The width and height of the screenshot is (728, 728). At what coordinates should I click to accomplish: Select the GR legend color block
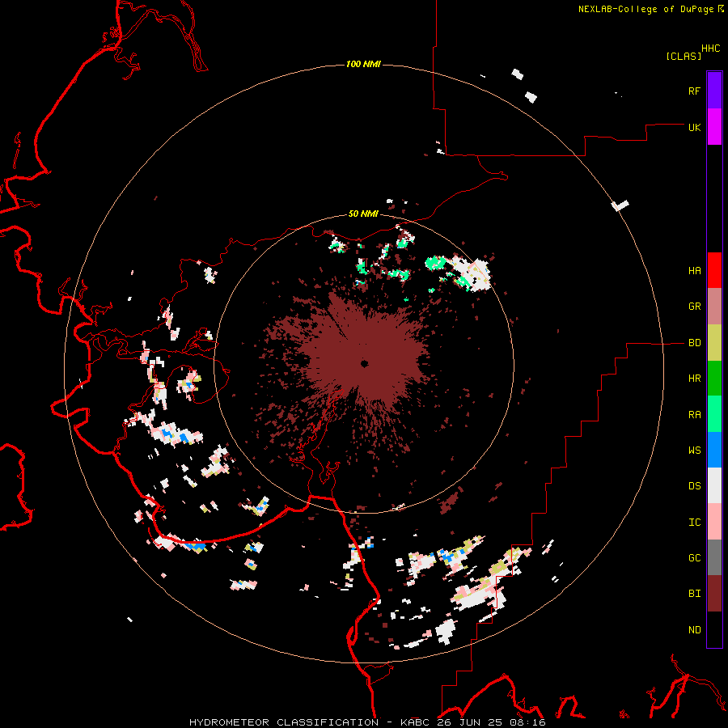click(714, 307)
